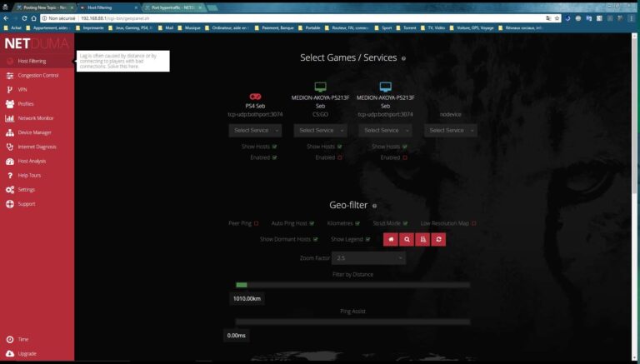Image resolution: width=640 pixels, height=364 pixels.
Task: Click the red home button in Geo-filter
Action: [390, 239]
